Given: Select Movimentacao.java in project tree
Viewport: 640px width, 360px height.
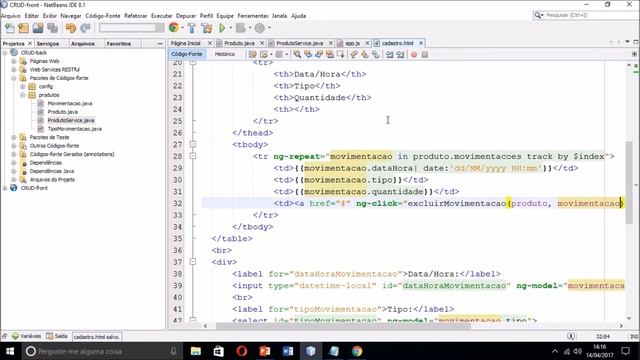Looking at the screenshot, I should click(70, 103).
